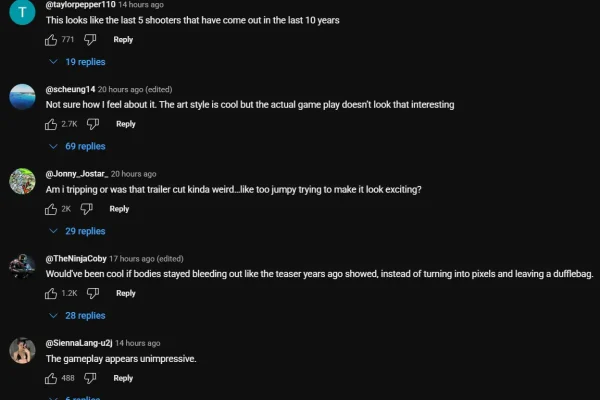Dislike the comment by @taylorpepper110
600x400 pixels.
coord(90,40)
